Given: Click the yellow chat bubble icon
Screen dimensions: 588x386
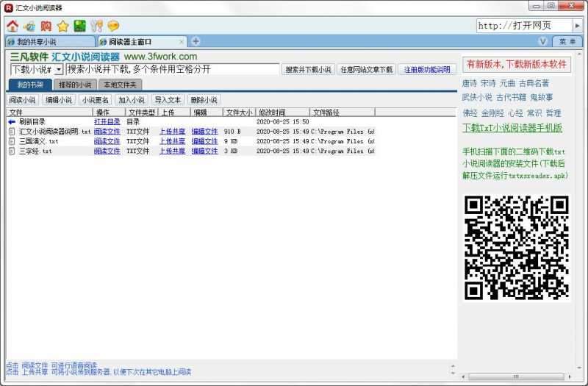Looking at the screenshot, I should tap(113, 26).
